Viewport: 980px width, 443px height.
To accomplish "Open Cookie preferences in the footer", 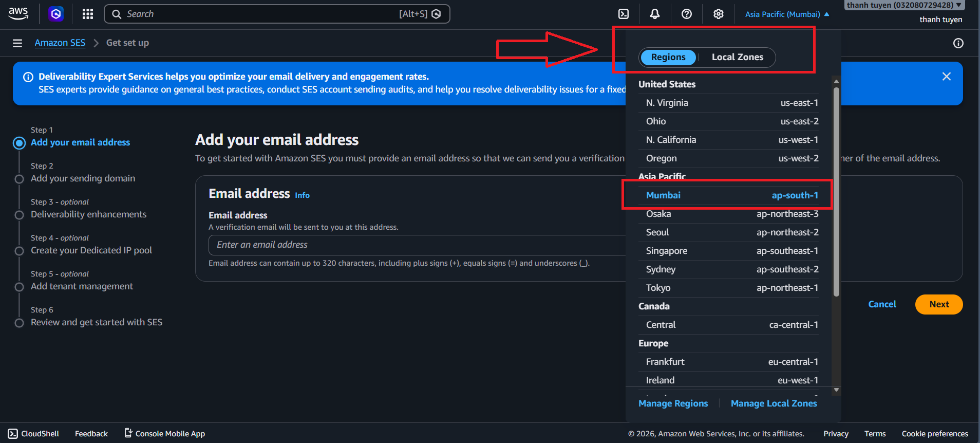I will tap(935, 434).
